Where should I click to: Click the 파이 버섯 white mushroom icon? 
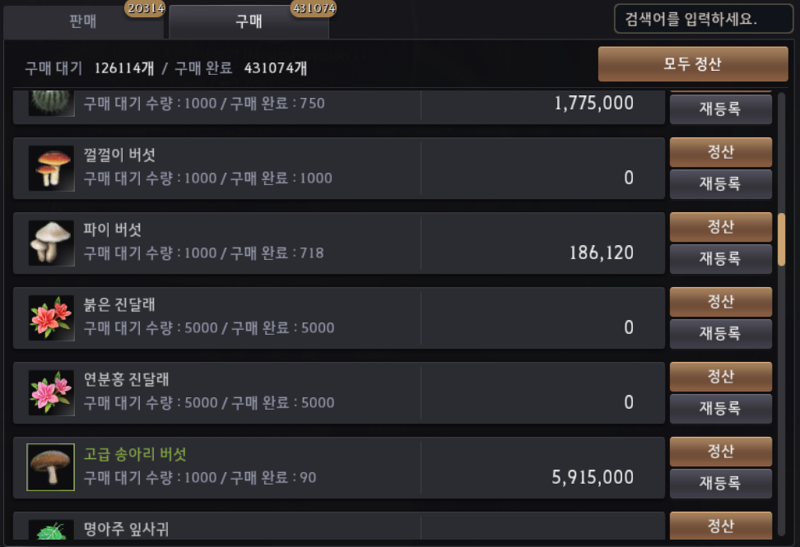51,243
